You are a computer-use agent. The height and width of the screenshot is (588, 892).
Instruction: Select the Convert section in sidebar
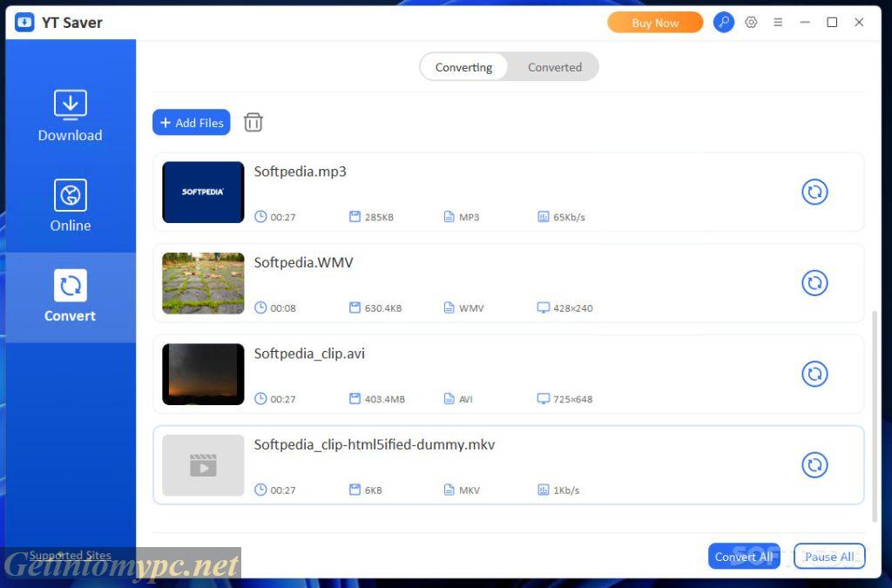70,297
